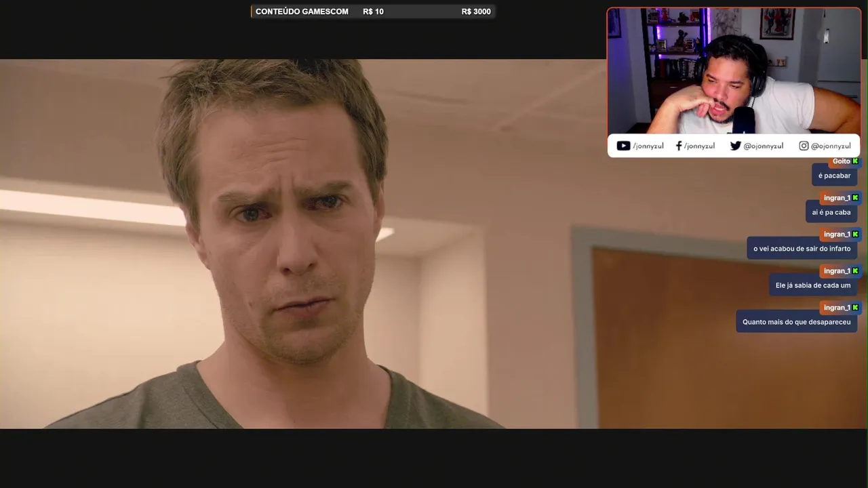The image size is (868, 488).
Task: Click the badge beside ingran_1 above 'Ele já sabia de cada um'
Action: pyautogui.click(x=855, y=271)
